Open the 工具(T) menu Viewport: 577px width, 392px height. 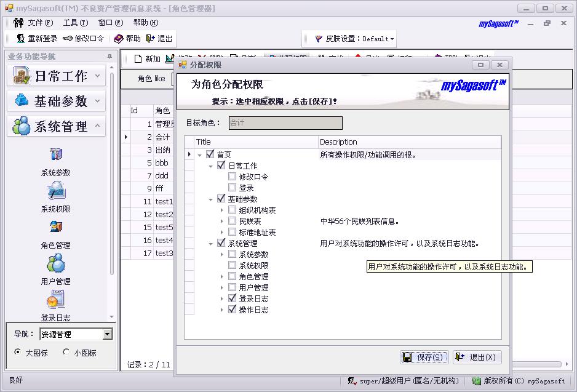76,23
